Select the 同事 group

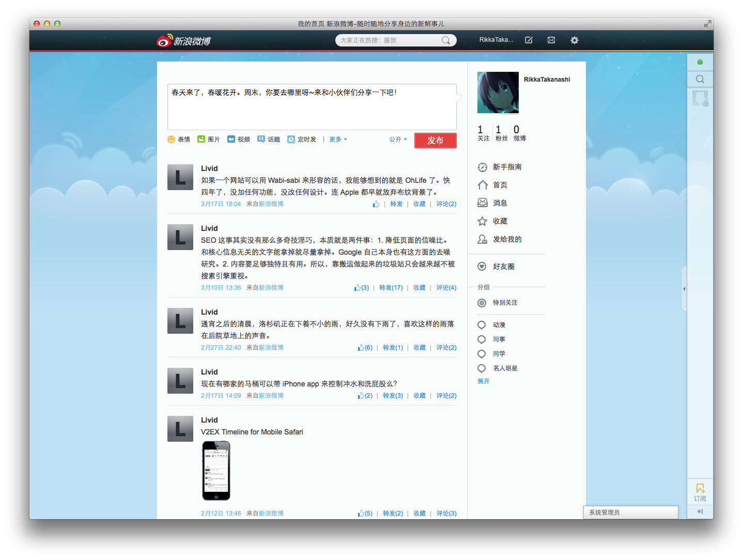492,339
